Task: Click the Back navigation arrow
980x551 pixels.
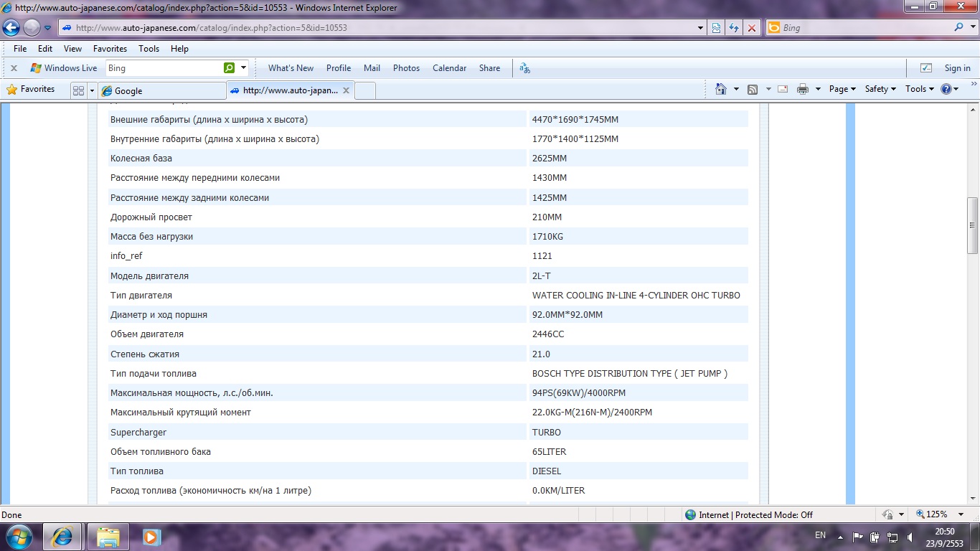Action: [x=11, y=28]
